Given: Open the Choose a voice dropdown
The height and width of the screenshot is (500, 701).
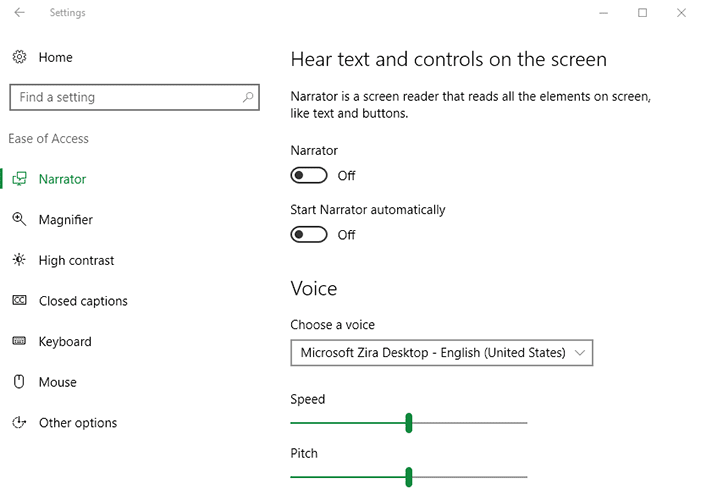Looking at the screenshot, I should click(x=442, y=353).
